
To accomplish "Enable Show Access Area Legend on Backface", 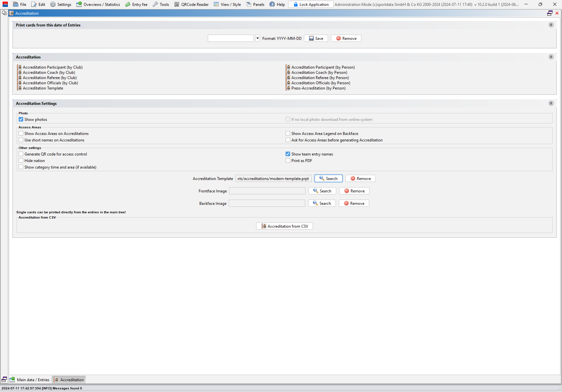I will (x=288, y=133).
